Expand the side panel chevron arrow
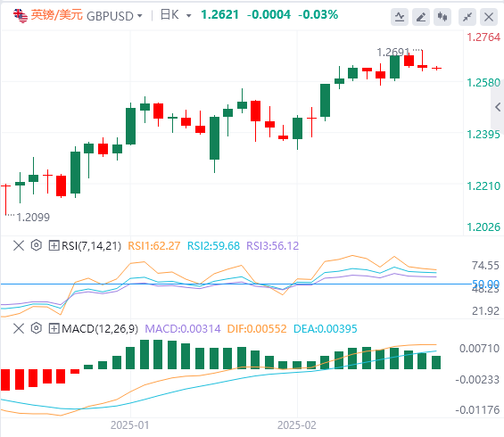Image resolution: width=504 pixels, height=437 pixels. pyautogui.click(x=498, y=107)
